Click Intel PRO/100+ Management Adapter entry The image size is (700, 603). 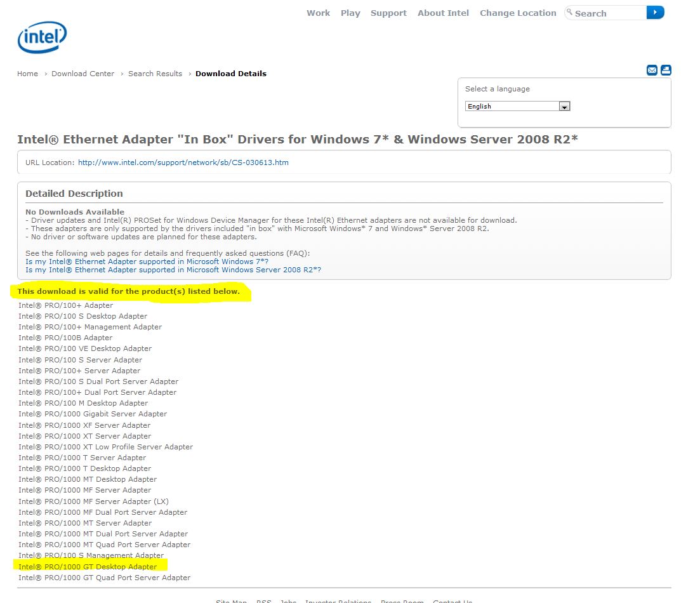[90, 327]
